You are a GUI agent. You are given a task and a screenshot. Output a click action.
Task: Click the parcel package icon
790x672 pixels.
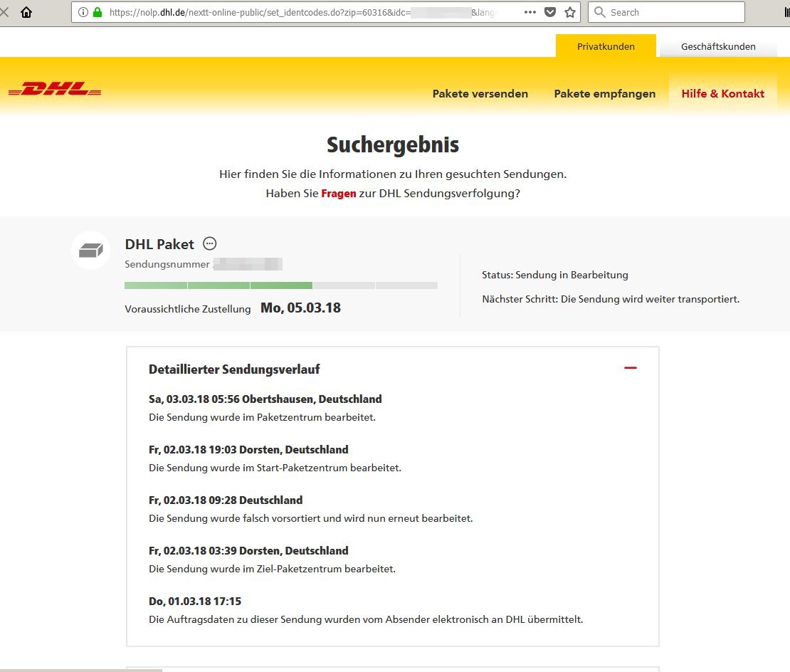pos(90,250)
